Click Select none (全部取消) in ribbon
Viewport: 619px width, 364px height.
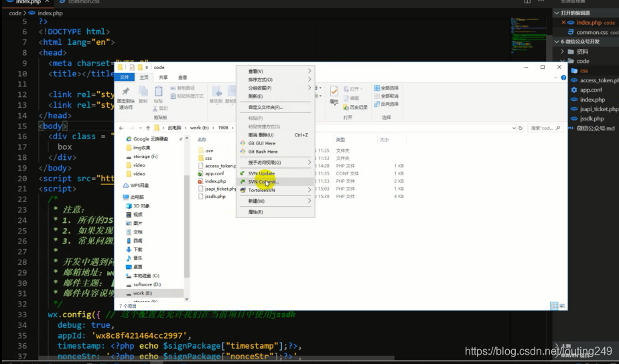point(386,96)
